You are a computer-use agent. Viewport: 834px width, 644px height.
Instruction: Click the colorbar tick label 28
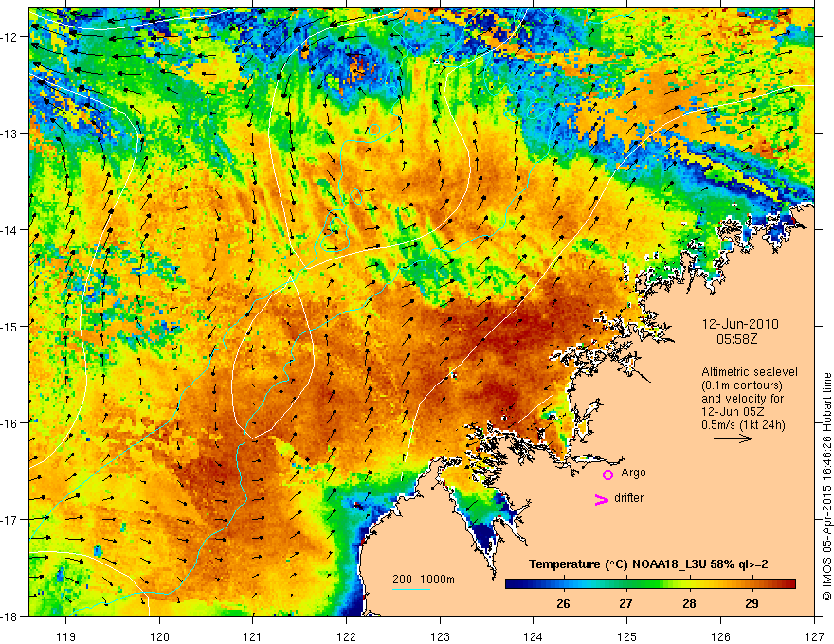[x=689, y=603]
